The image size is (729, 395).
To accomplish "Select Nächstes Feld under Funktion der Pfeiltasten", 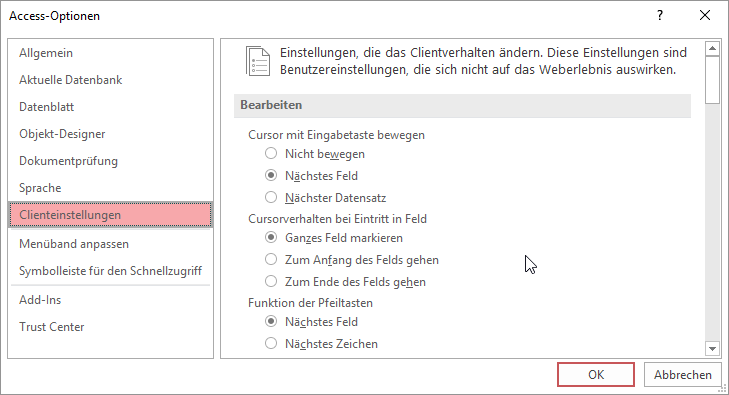I will coord(271,321).
